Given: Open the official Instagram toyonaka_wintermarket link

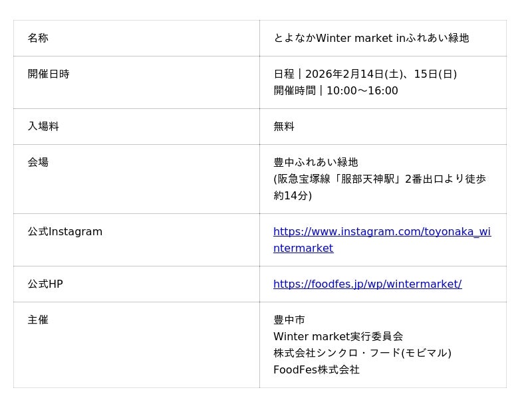Looking at the screenshot, I should pos(382,232).
